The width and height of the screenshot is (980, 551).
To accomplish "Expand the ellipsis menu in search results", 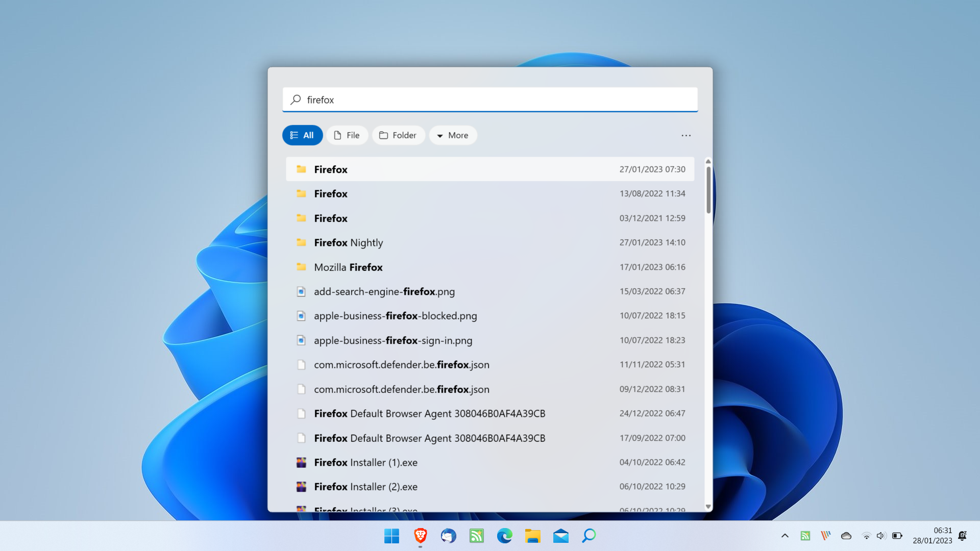I will [x=686, y=135].
